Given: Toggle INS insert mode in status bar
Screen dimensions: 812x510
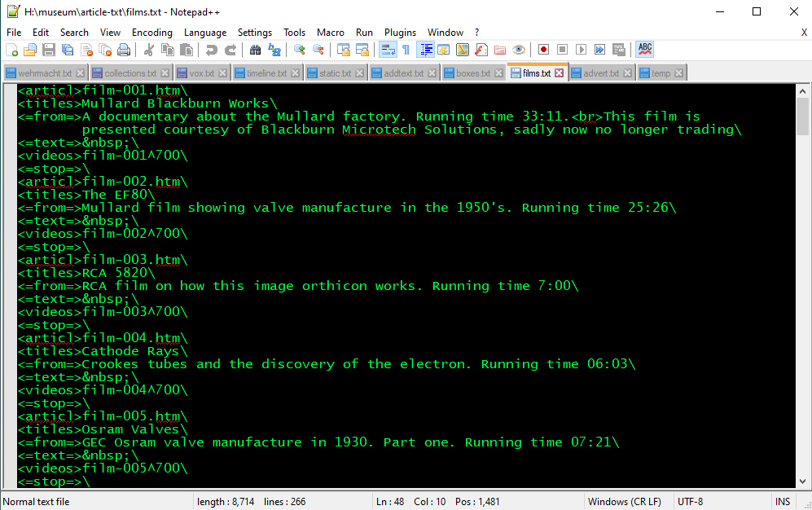Looking at the screenshot, I should pyautogui.click(x=783, y=502).
